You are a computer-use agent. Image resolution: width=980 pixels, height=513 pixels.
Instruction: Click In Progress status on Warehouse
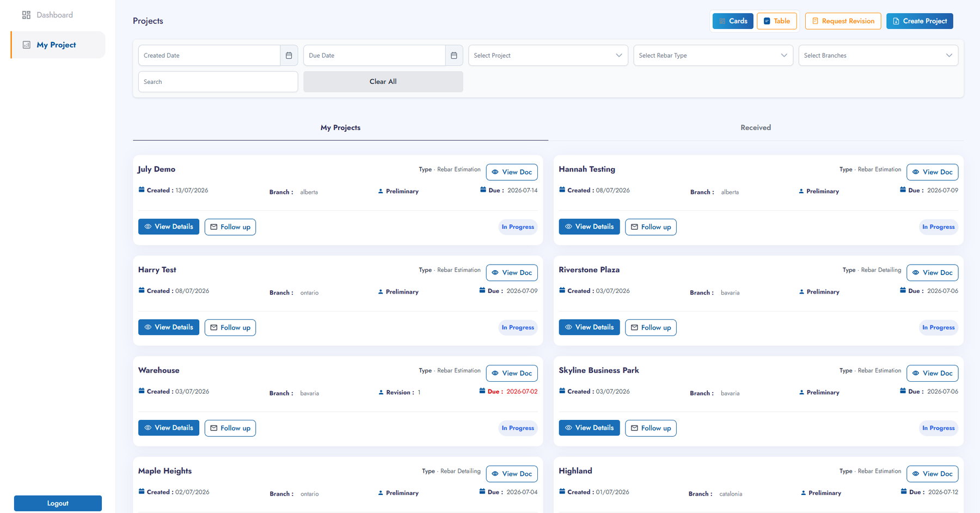pos(518,428)
